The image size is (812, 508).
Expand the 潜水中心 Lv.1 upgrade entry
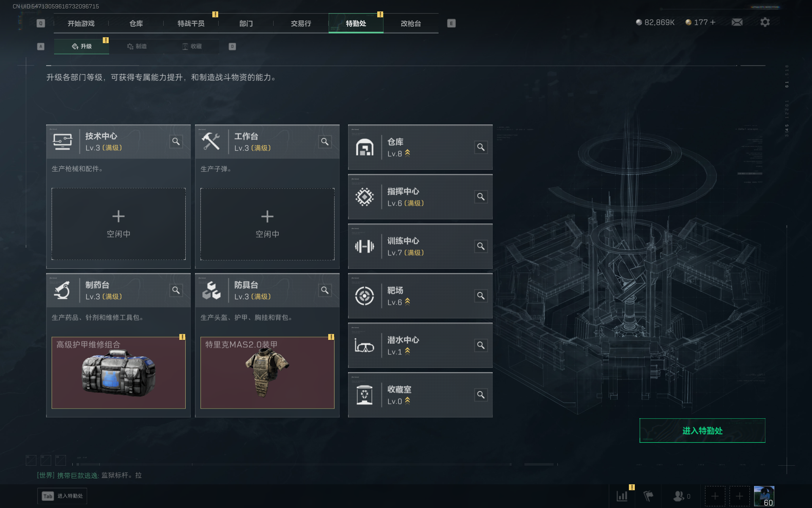tap(420, 345)
